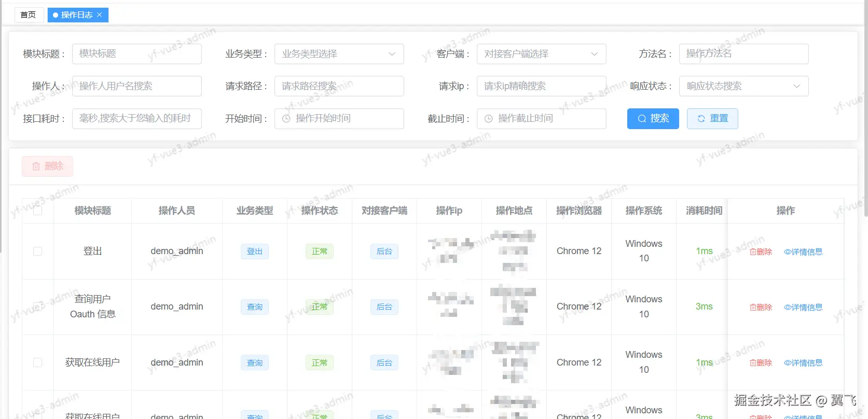This screenshot has width=868, height=419.
Task: Click the clock icon in 操作截止时间 field
Action: (x=488, y=119)
